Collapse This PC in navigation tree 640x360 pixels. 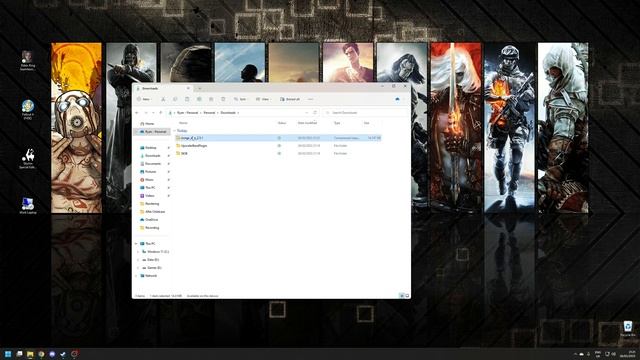(136, 244)
